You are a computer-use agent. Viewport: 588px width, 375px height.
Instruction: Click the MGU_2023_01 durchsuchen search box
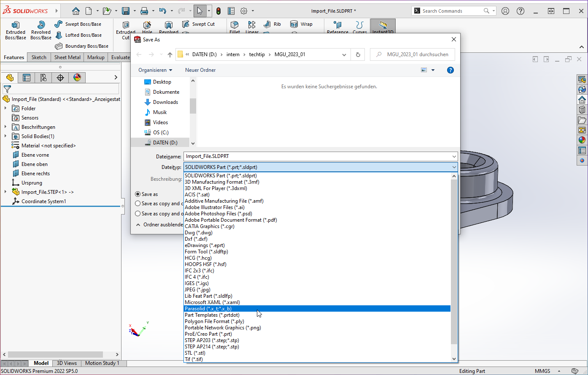coord(413,54)
